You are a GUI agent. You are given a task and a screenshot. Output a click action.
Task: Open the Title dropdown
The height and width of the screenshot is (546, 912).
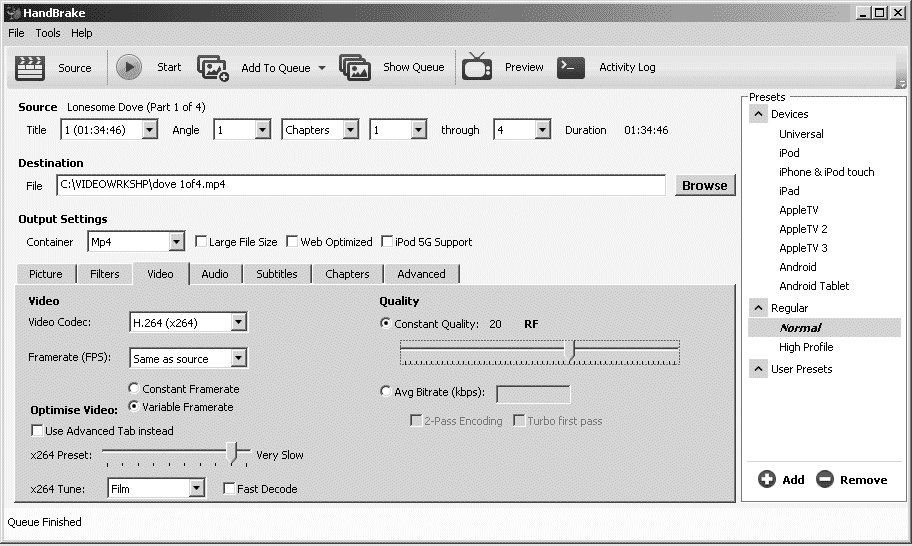(149, 130)
